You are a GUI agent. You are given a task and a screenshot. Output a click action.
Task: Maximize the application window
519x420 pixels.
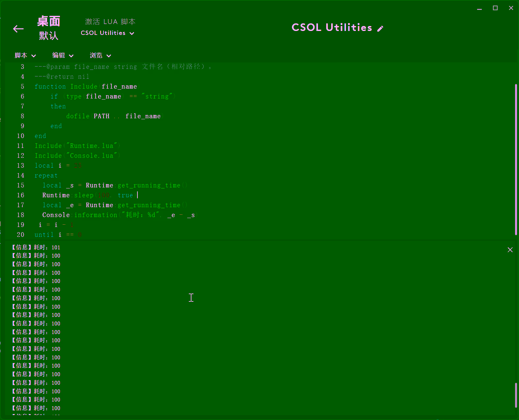495,8
